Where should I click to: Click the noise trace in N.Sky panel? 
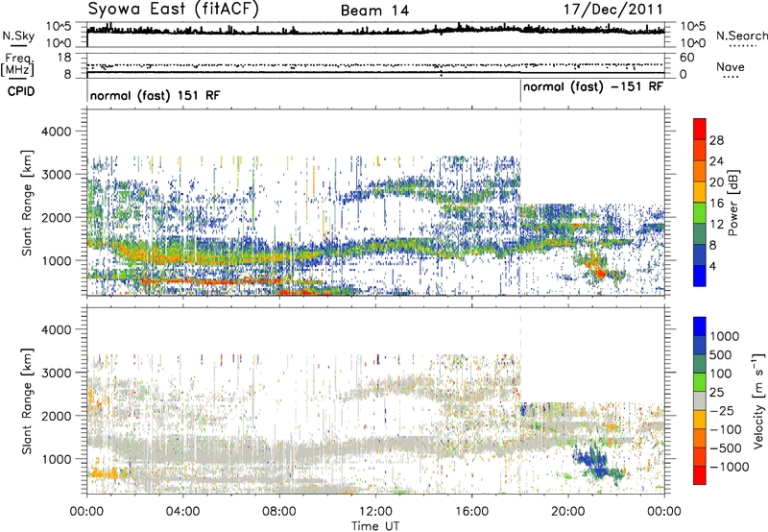point(375,31)
